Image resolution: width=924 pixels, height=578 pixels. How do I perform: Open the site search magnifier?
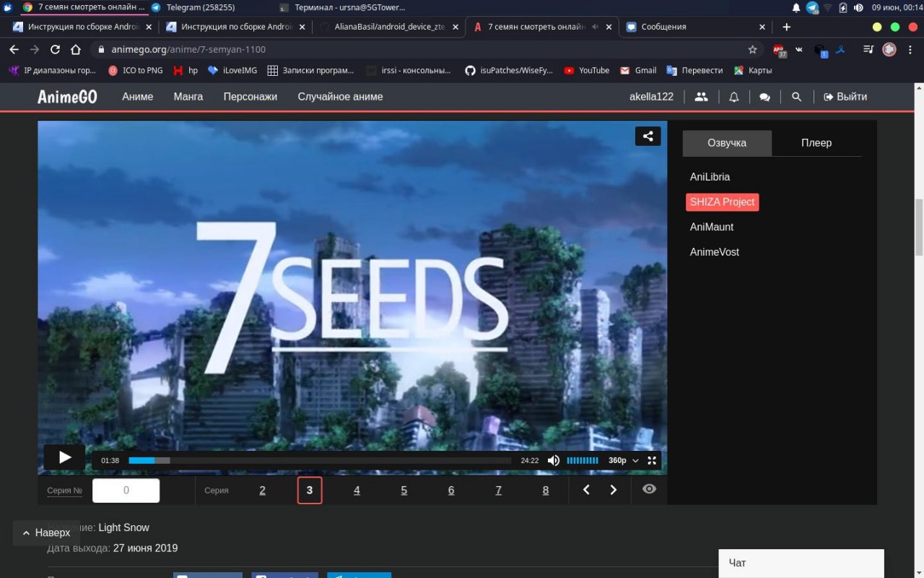(x=796, y=97)
